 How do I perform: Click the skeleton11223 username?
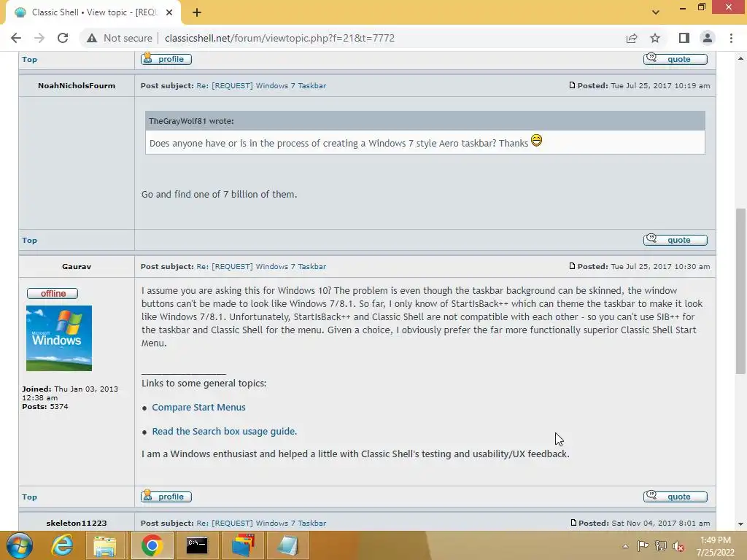(77, 524)
